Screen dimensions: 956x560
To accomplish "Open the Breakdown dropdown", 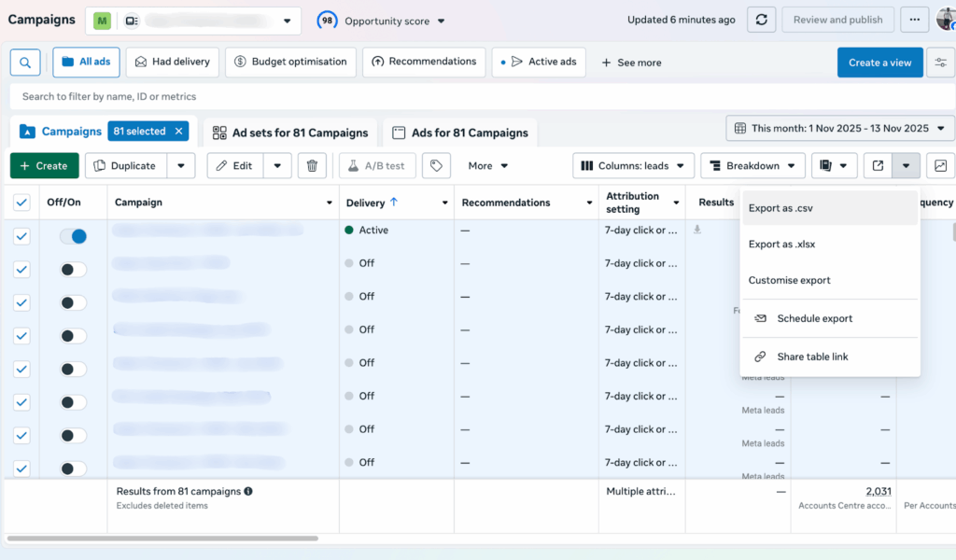I will coord(752,166).
